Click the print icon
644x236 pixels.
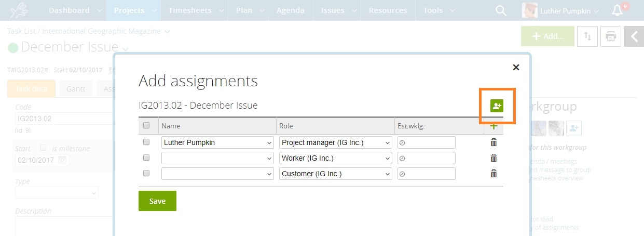(x=611, y=36)
